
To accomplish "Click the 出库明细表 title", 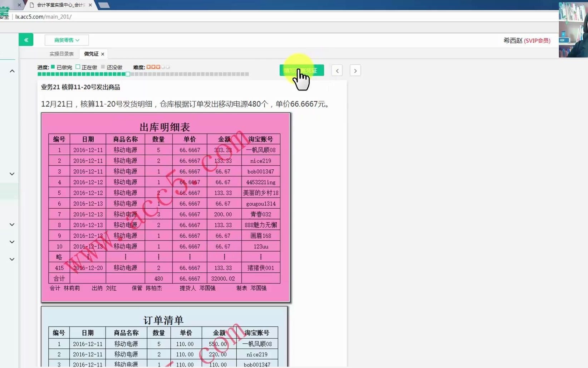I will tap(165, 127).
